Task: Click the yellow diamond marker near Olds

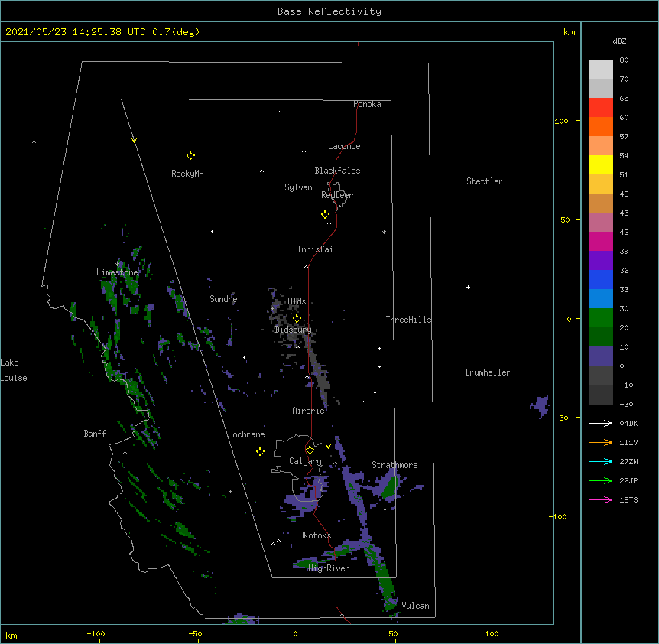Action: click(x=297, y=319)
